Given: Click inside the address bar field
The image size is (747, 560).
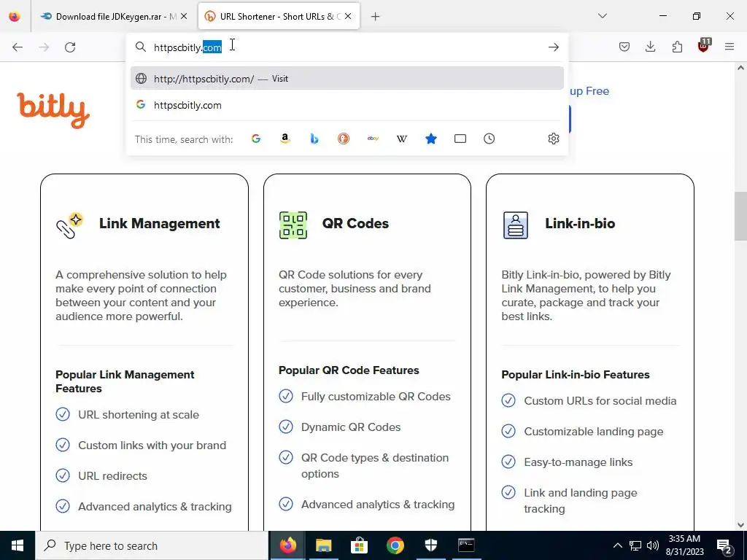Looking at the screenshot, I should coord(347,47).
